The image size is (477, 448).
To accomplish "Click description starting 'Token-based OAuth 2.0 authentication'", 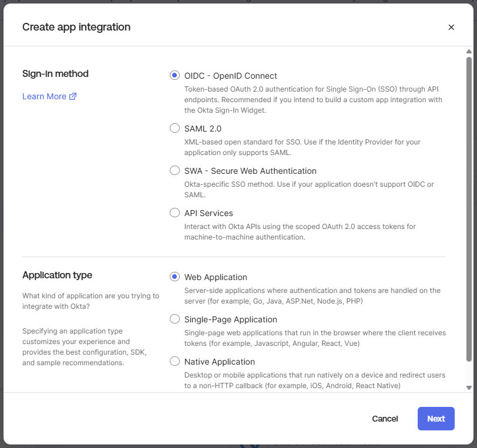I will pyautogui.click(x=313, y=100).
